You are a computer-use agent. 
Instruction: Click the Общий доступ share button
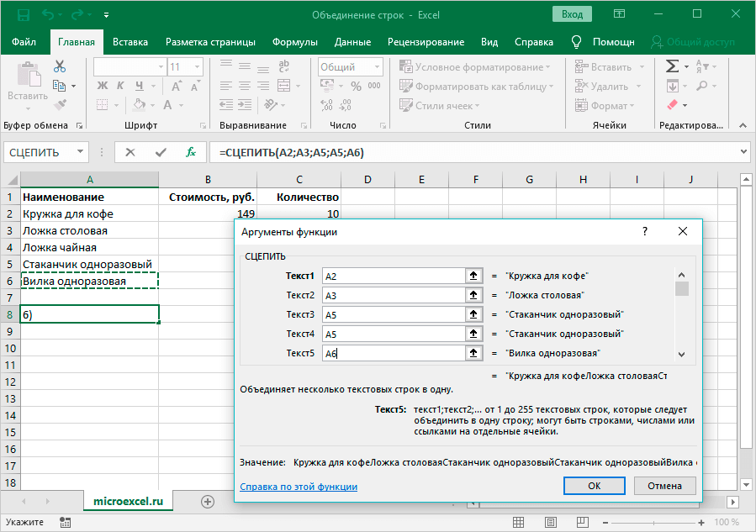[x=692, y=42]
